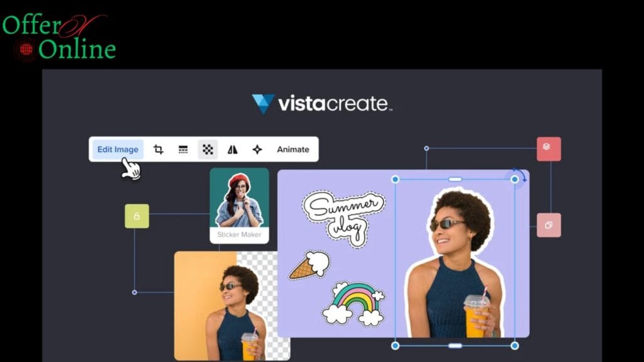Select the crop tool icon

click(158, 150)
